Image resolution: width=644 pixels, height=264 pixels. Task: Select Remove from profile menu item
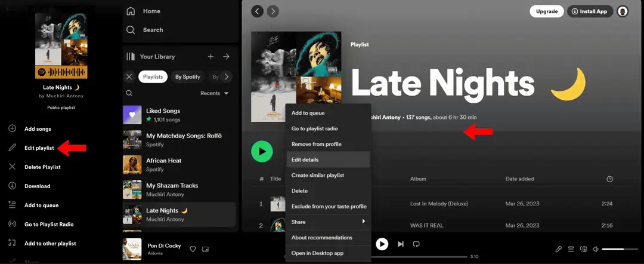click(328, 145)
